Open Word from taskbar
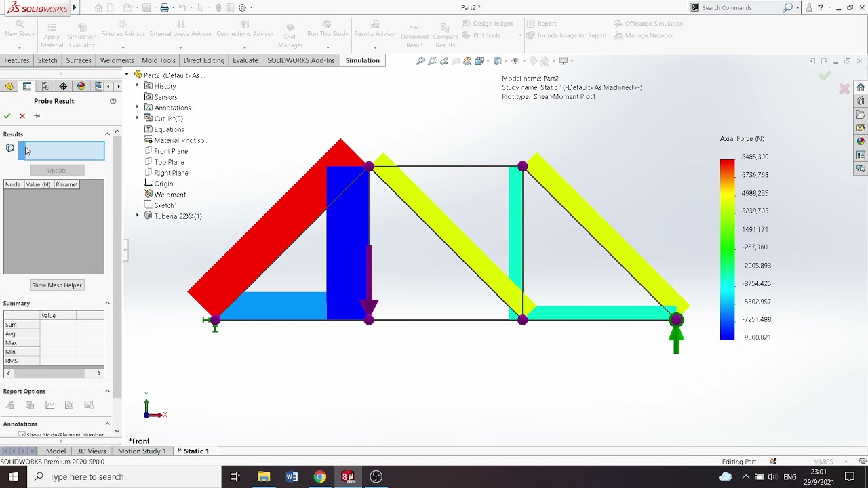868x488 pixels. (x=292, y=476)
